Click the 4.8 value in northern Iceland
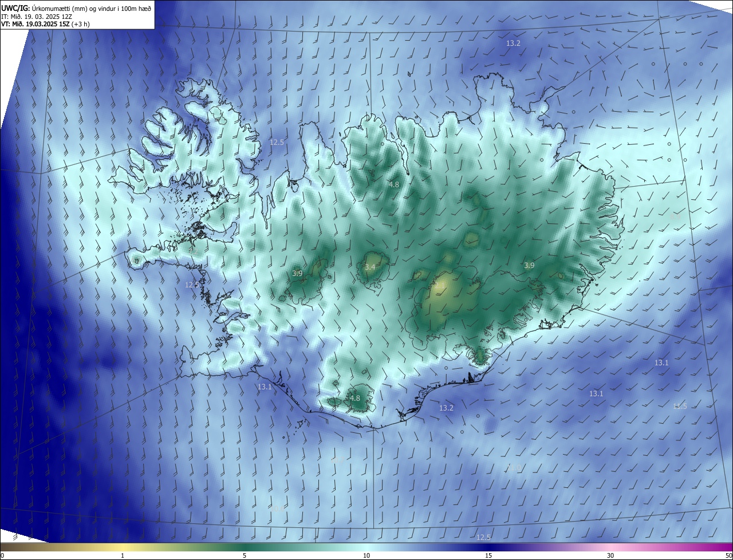733x560 pixels. click(394, 185)
